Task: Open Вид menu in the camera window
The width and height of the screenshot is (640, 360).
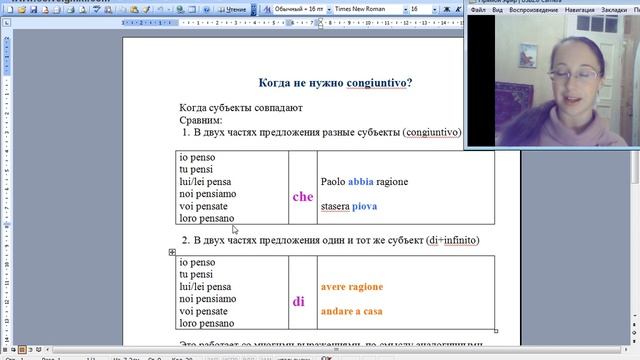Action: click(x=497, y=9)
